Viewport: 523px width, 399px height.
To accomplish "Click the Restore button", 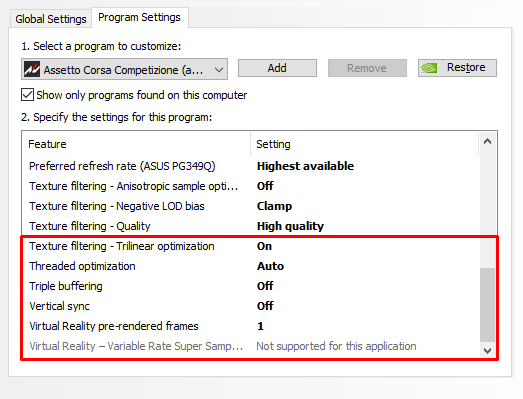I will pos(457,68).
